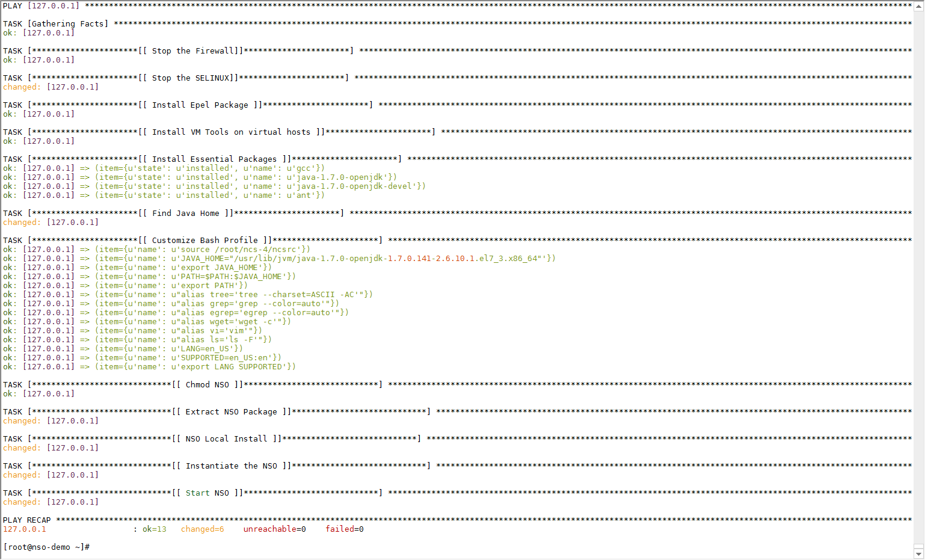Click the PLAY RECAP heading text

(27, 520)
